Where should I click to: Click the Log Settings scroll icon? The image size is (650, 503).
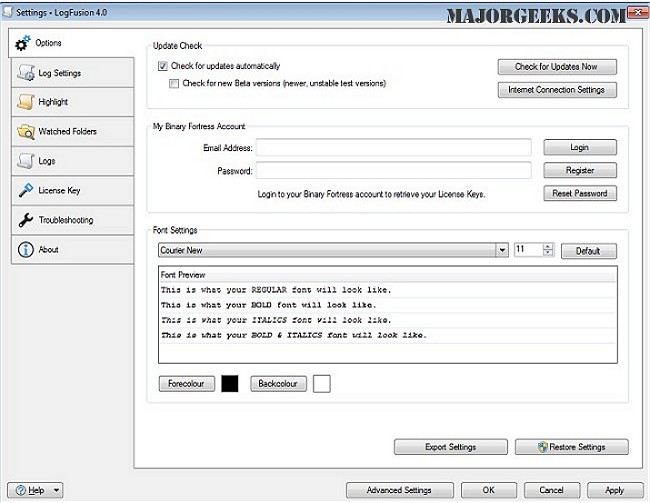26,73
